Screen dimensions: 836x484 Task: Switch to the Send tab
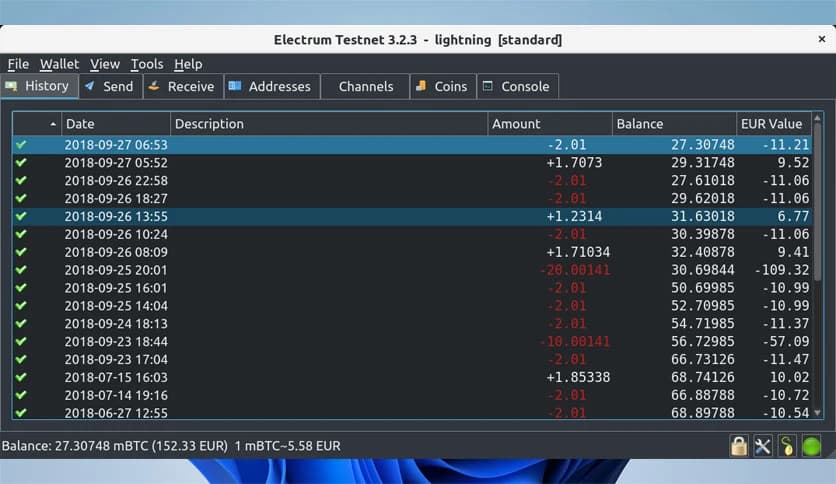[x=110, y=86]
